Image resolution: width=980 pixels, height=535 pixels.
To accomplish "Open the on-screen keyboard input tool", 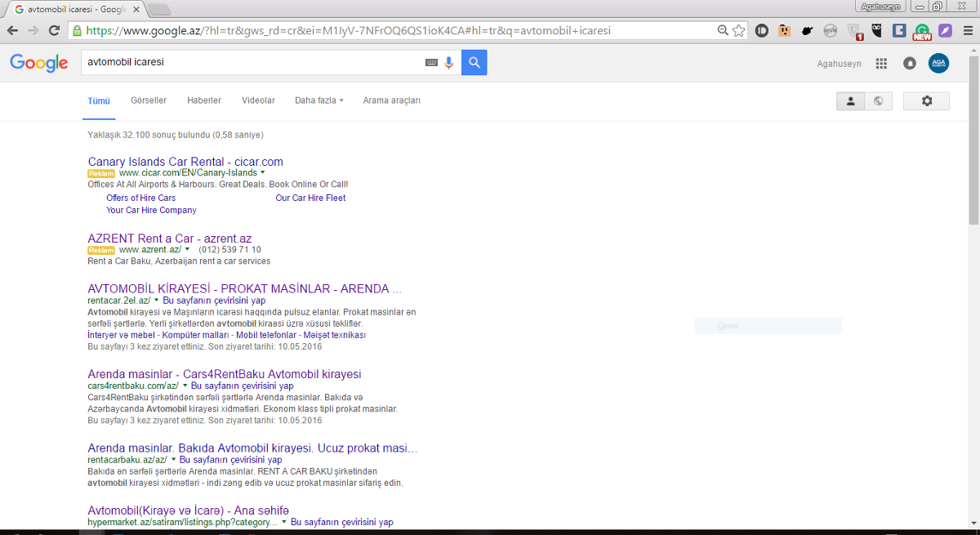I will coord(431,63).
